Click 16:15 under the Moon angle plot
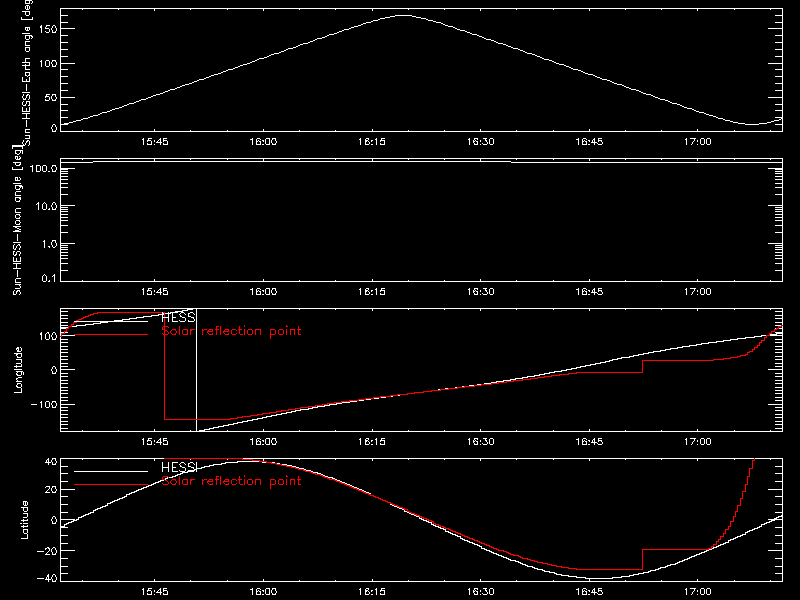 click(372, 292)
